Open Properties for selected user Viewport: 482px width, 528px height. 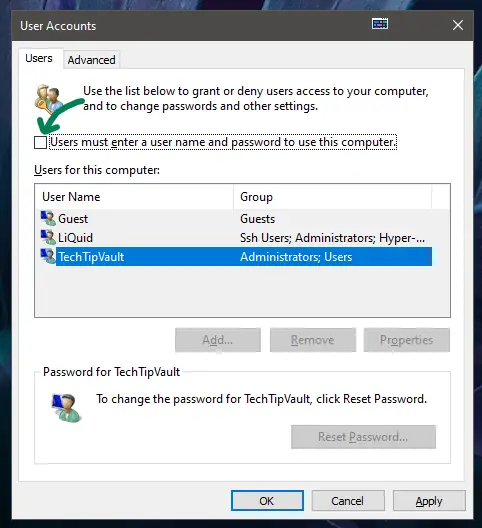coord(407,340)
